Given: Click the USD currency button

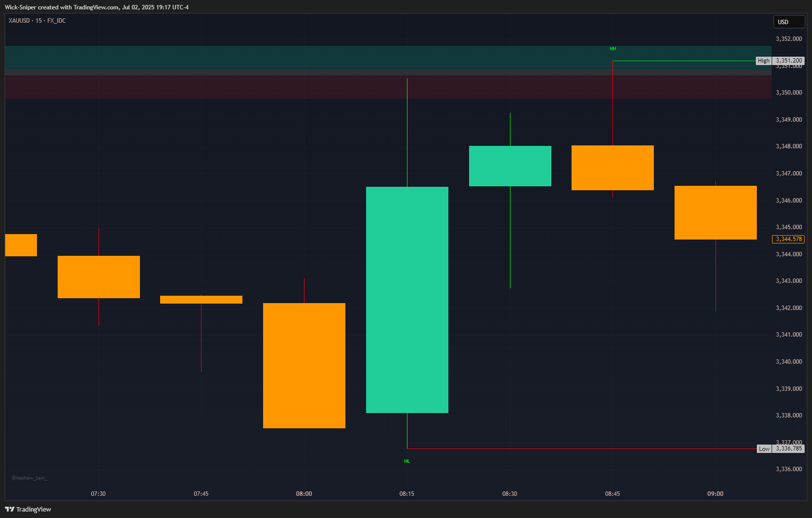Looking at the screenshot, I should 789,22.
